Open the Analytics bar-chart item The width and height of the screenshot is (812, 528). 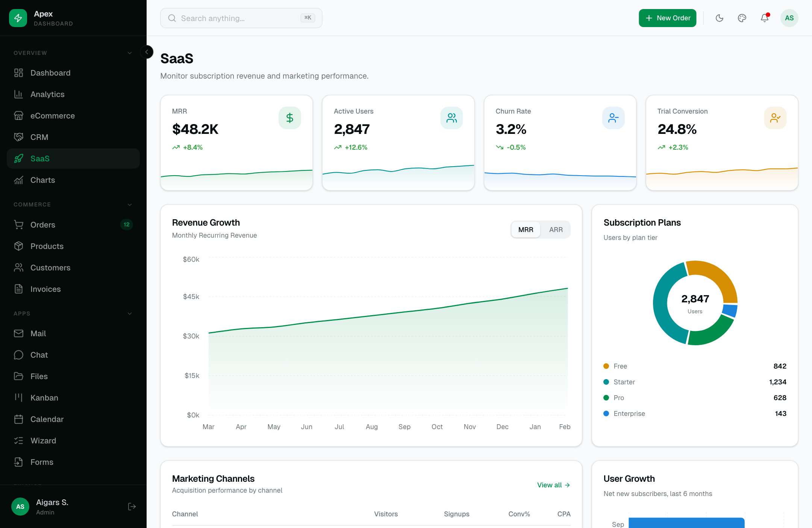coord(73,94)
